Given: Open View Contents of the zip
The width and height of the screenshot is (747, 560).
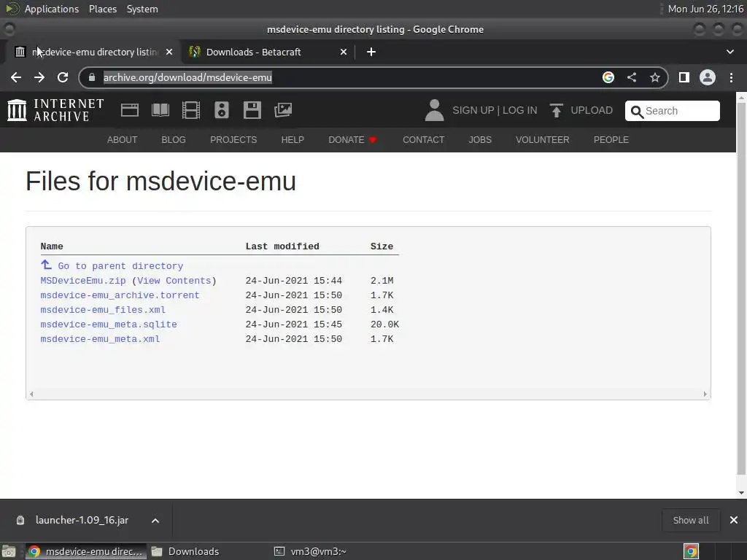Looking at the screenshot, I should tap(174, 281).
